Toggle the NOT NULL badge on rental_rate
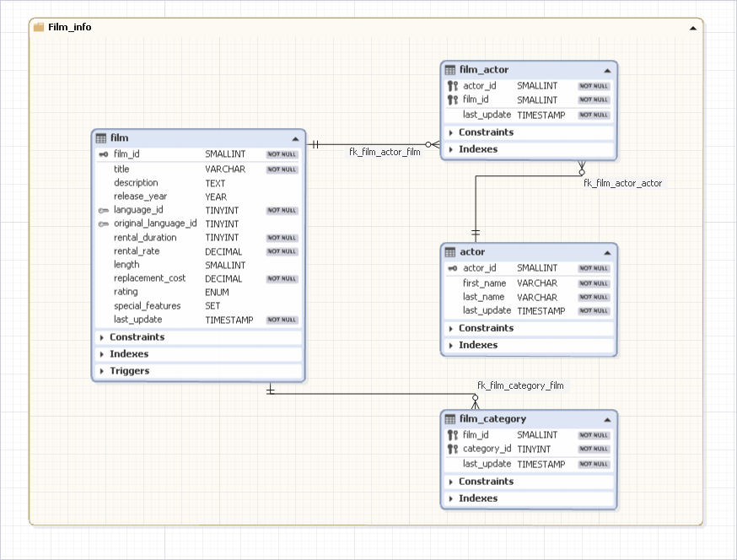Image resolution: width=737 pixels, height=560 pixels. [281, 251]
